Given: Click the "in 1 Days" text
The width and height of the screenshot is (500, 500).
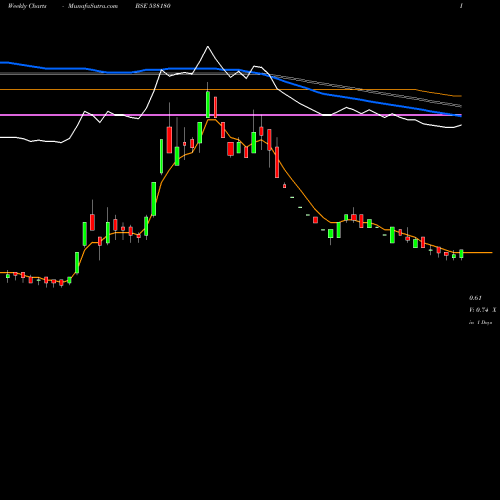Looking at the screenshot, I should [480, 322].
